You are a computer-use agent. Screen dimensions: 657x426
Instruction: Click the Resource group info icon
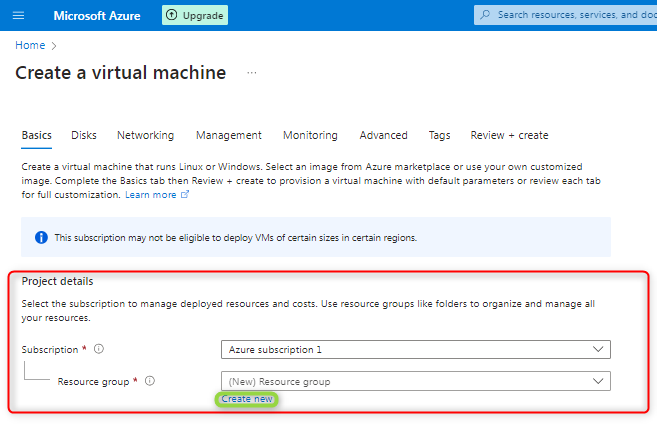pyautogui.click(x=149, y=381)
